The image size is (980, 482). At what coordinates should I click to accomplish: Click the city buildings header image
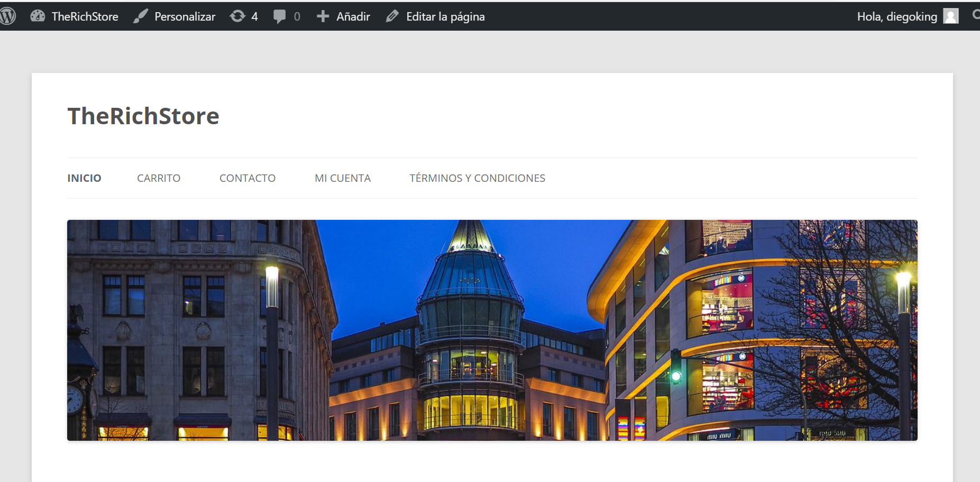point(492,330)
